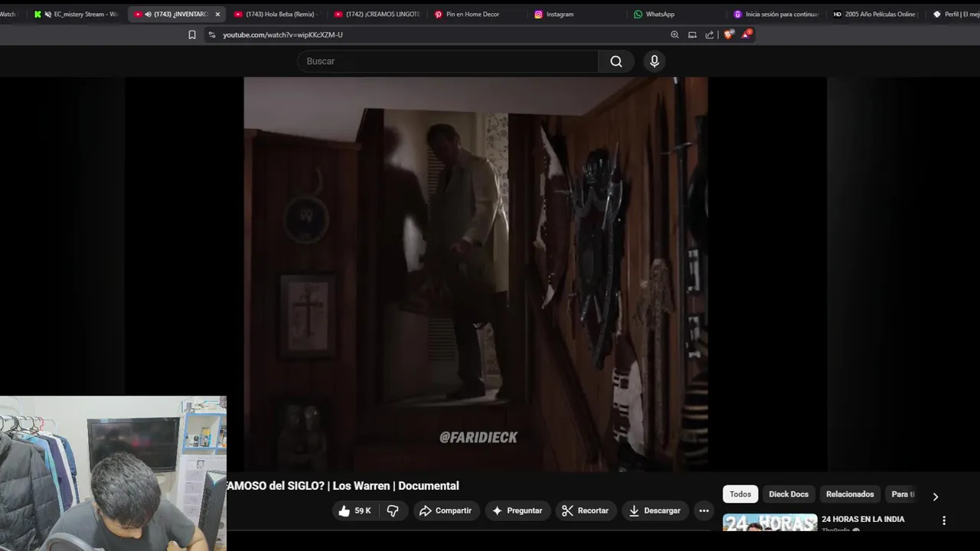The height and width of the screenshot is (551, 980).
Task: Select the Relacionados filter chip
Action: tap(850, 494)
